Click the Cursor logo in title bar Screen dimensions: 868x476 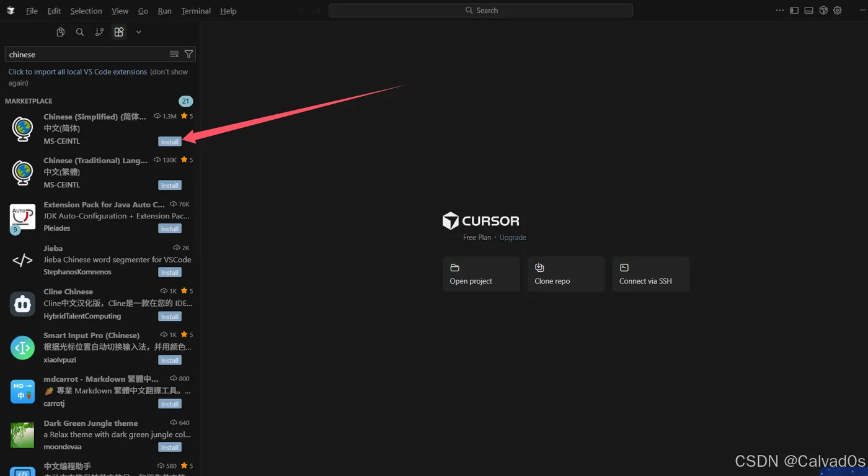click(x=11, y=11)
